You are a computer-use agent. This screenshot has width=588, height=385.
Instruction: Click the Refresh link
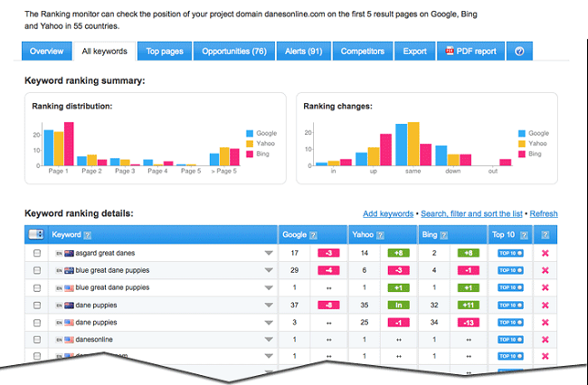point(544,214)
